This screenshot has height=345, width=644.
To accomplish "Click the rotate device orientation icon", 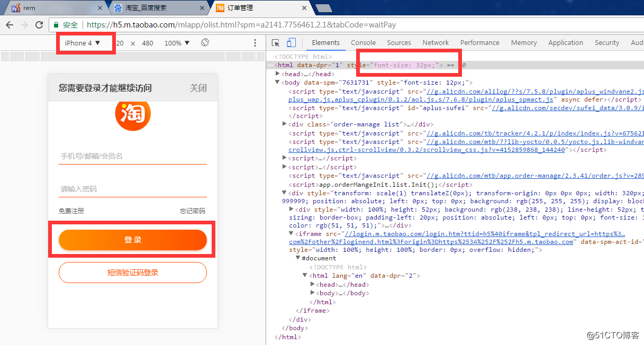I will coord(205,42).
